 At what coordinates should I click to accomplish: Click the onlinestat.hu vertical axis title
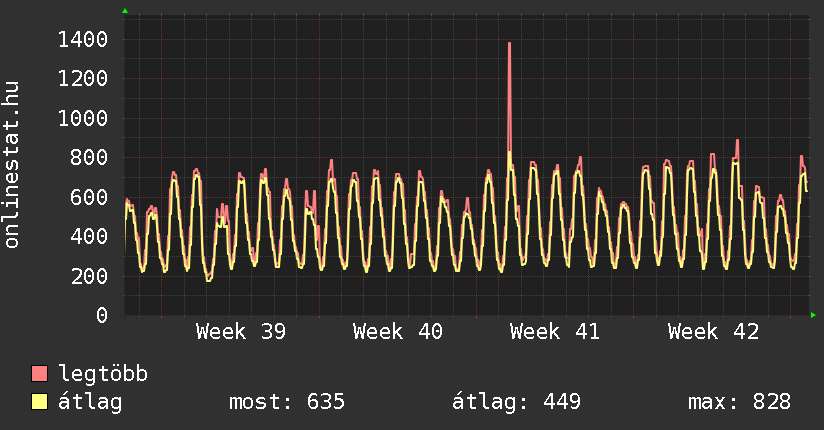pyautogui.click(x=13, y=164)
